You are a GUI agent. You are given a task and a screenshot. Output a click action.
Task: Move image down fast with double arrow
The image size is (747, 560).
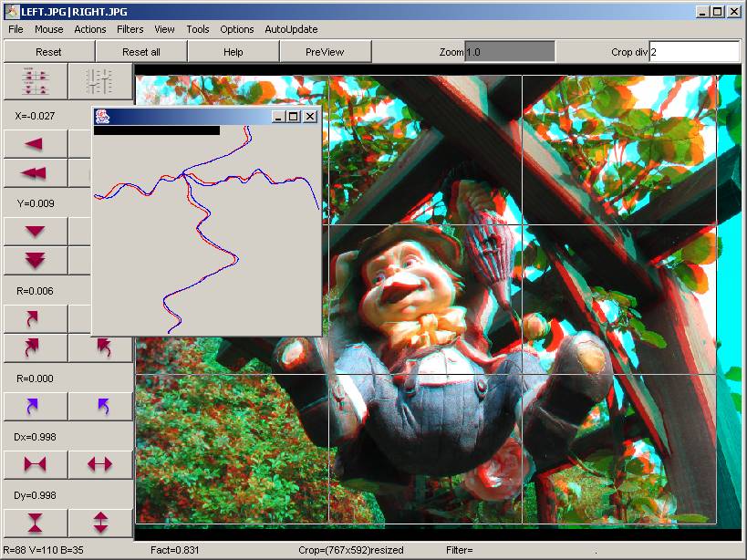(36, 261)
